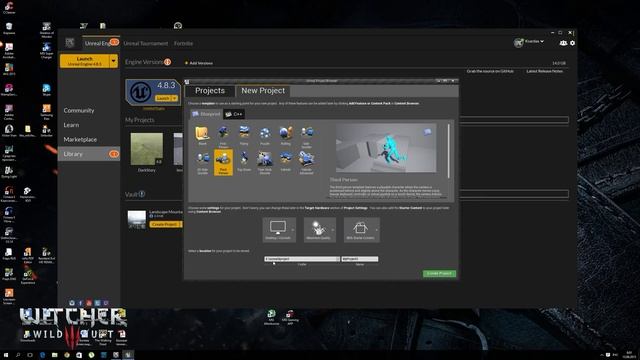Open MSI Gaming APP desktop shortcut

(x=290, y=317)
